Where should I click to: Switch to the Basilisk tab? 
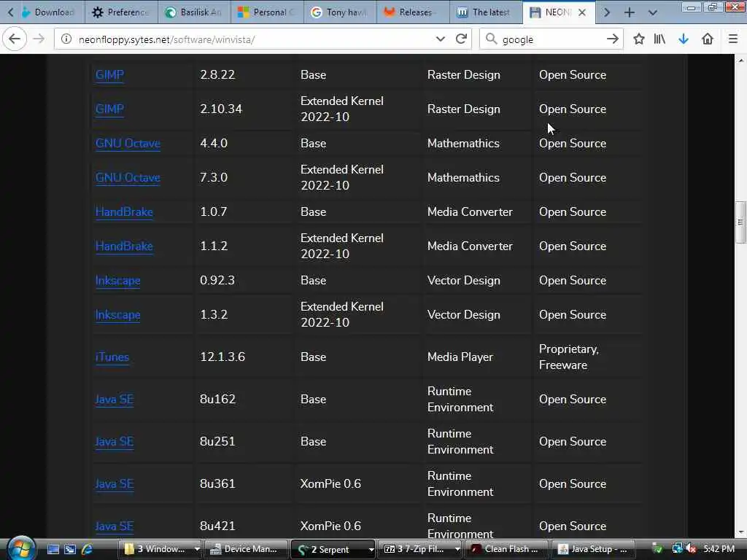[194, 12]
